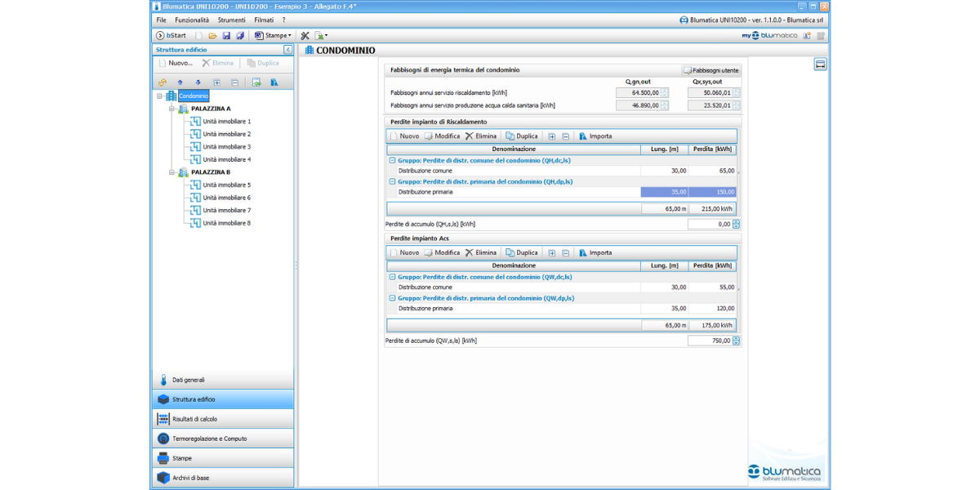
Task: Open the Strumenti menu
Action: (231, 20)
